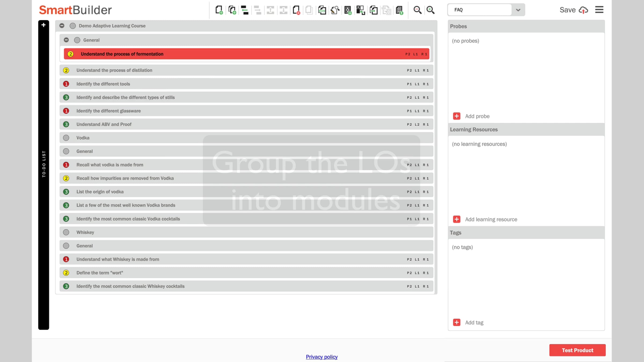The height and width of the screenshot is (362, 644).
Task: Click the linked pages toolbar icon
Action: click(x=322, y=10)
